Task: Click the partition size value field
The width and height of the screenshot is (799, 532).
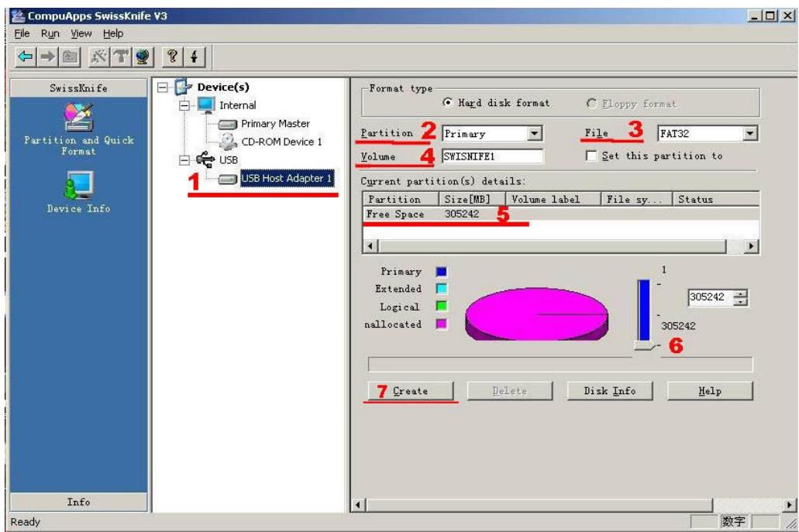Action: [x=711, y=297]
